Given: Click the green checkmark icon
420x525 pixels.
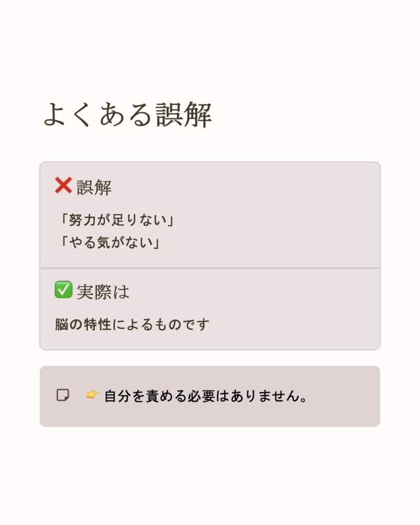Looking at the screenshot, I should (63, 290).
